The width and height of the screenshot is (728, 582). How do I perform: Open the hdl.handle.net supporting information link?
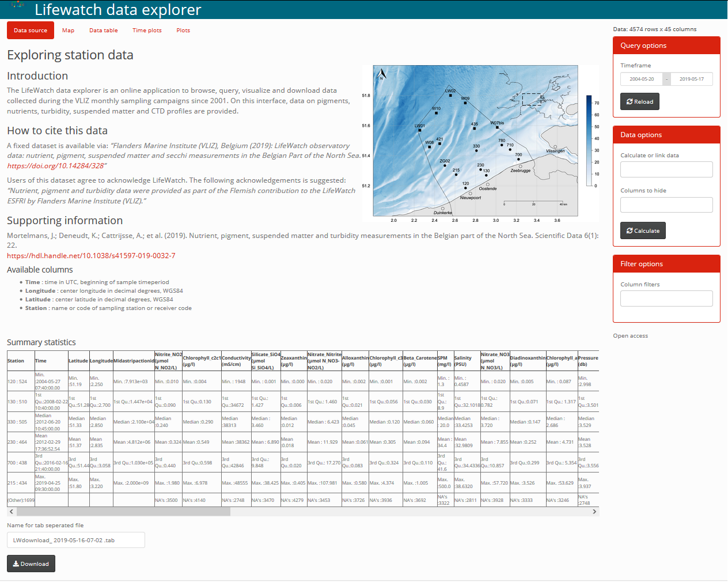click(91, 256)
